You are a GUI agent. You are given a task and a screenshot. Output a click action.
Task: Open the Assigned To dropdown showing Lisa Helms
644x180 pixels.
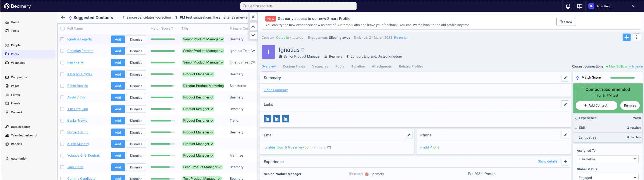tap(607, 159)
